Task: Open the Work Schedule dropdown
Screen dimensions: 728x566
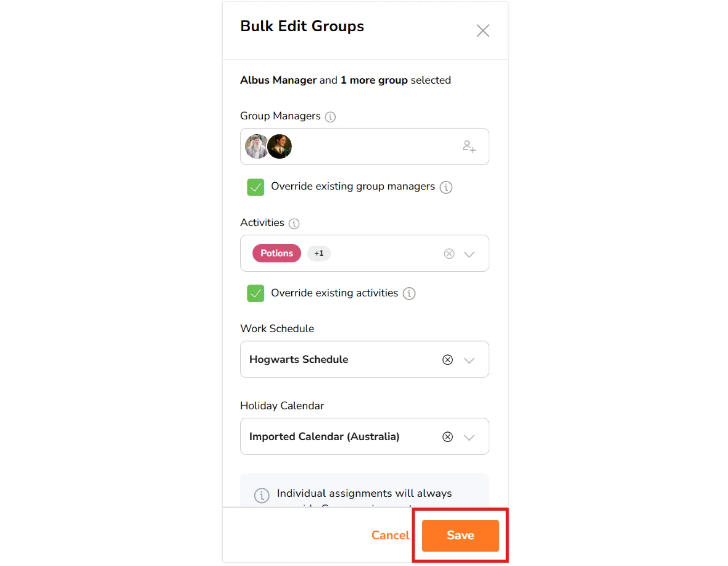Action: tap(469, 360)
